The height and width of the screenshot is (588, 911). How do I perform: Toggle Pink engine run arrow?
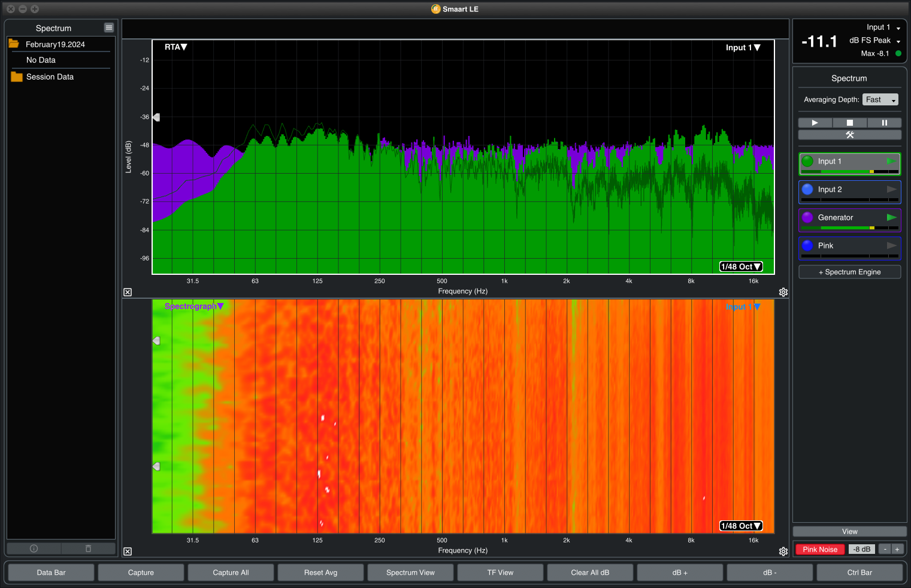pos(892,245)
